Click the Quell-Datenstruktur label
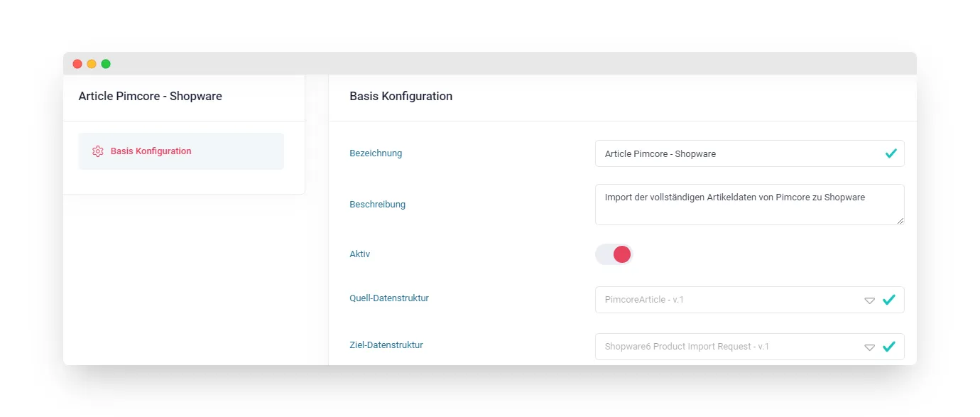The height and width of the screenshot is (417, 980). point(389,298)
